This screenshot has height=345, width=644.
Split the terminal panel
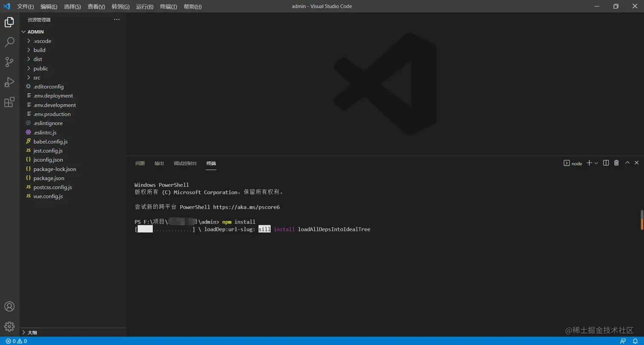[606, 163]
